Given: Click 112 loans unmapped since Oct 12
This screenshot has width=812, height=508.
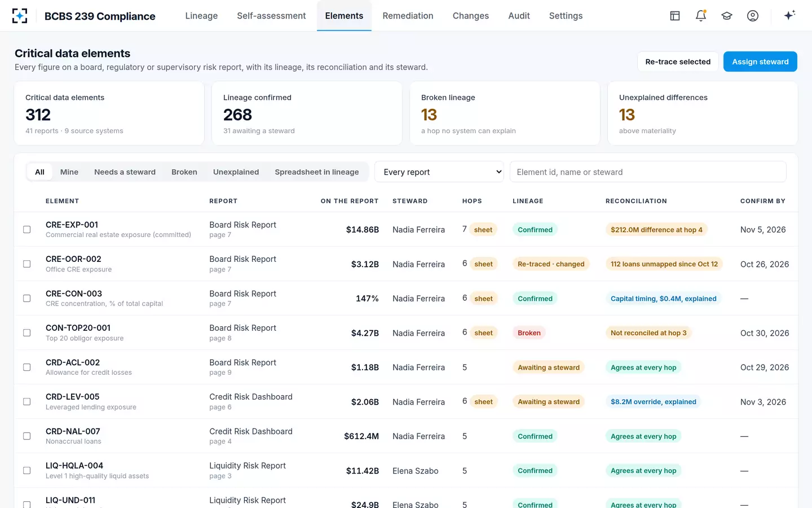Looking at the screenshot, I should pos(664,264).
